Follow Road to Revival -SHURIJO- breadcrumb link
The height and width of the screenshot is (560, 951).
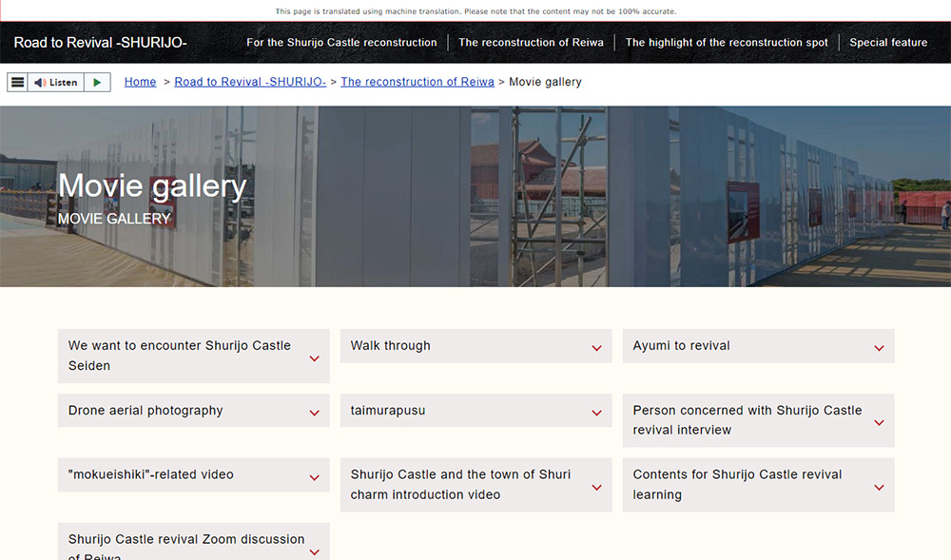(x=250, y=82)
